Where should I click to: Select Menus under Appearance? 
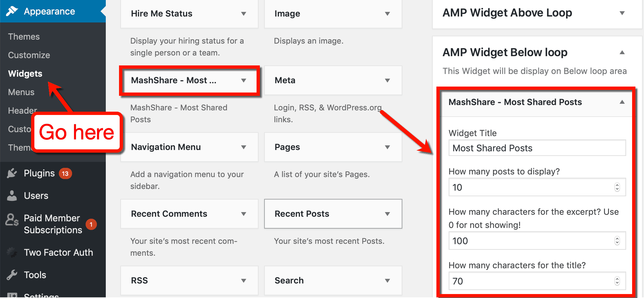[x=21, y=92]
